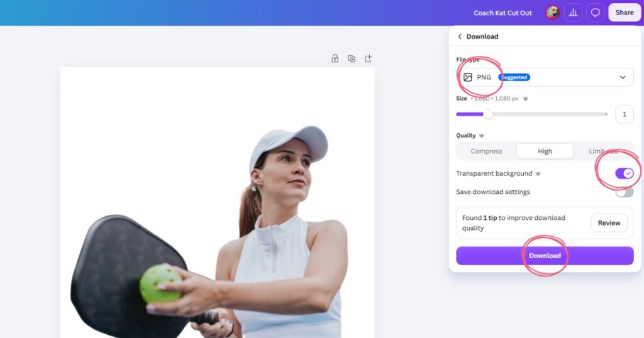Click the Suggested badge
Viewport: 644px width, 338px height.
[514, 77]
